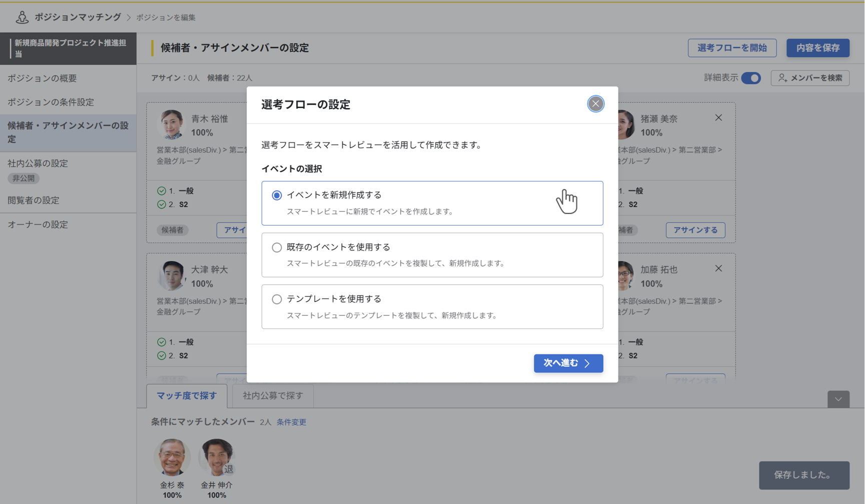
Task: Open 金井 伸介 matched member avatar
Action: (216, 457)
